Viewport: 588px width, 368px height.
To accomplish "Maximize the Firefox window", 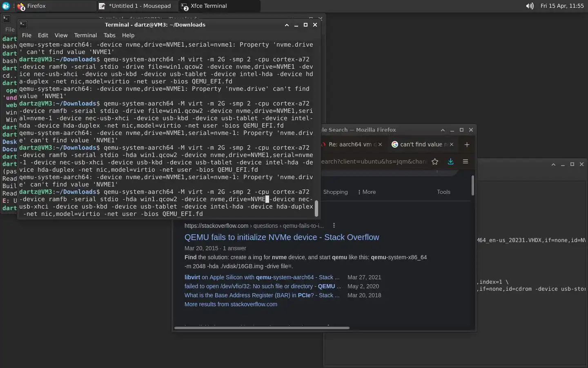I will click(461, 130).
